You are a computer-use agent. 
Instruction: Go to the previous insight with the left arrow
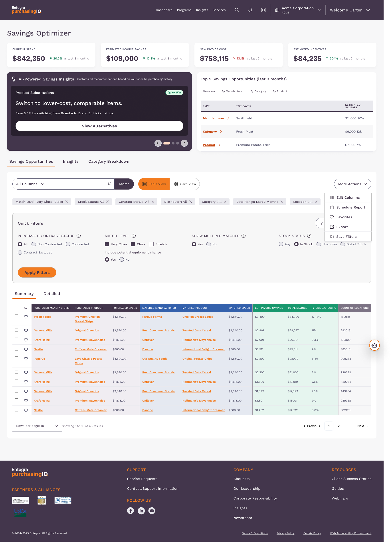point(158,143)
